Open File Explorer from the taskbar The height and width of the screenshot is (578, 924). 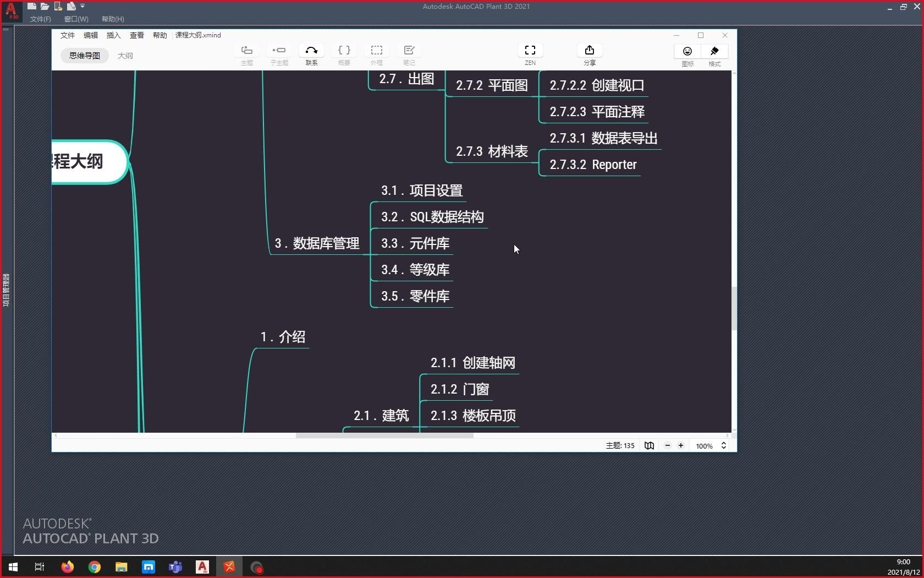click(x=122, y=567)
